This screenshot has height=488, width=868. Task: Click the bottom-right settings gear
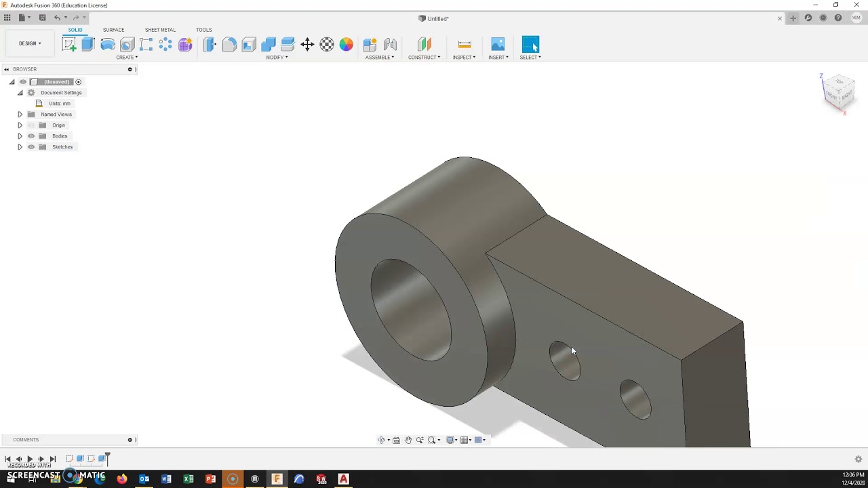859,459
